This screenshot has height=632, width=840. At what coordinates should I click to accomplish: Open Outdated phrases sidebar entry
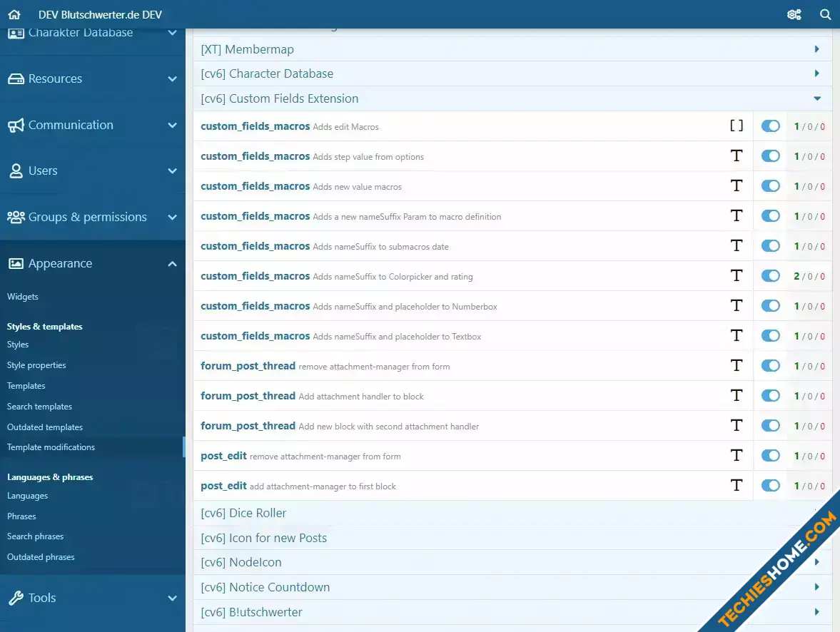click(x=41, y=557)
